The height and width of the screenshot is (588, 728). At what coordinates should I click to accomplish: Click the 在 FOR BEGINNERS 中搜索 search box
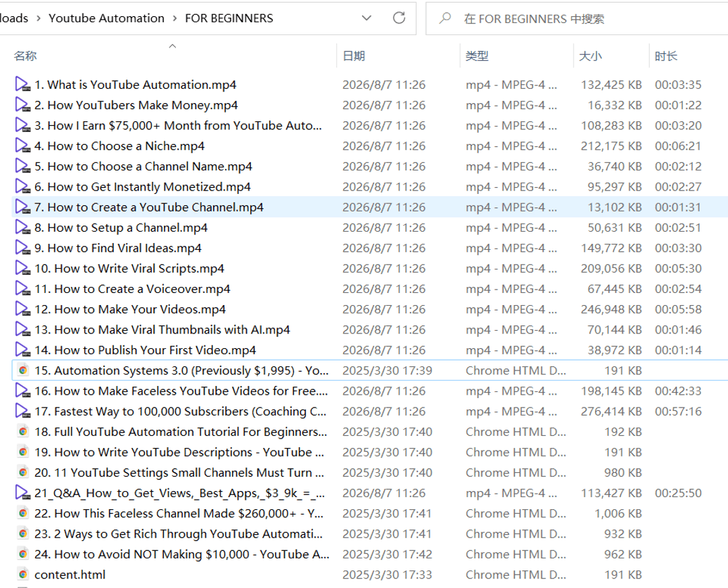pos(576,19)
